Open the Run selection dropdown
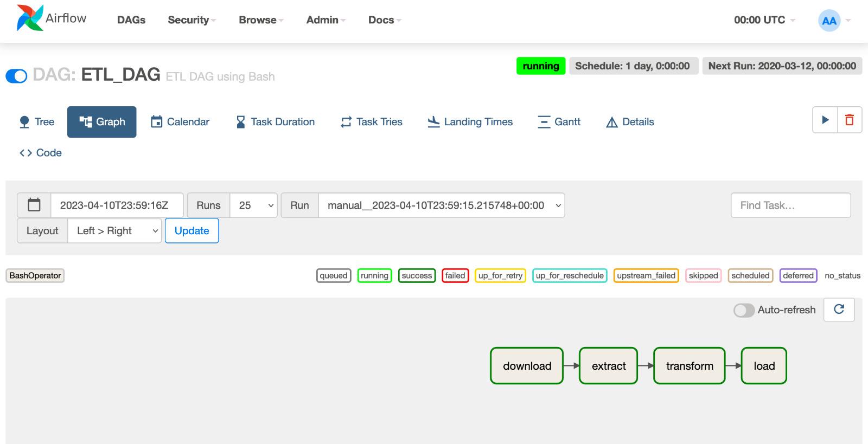 tap(442, 205)
